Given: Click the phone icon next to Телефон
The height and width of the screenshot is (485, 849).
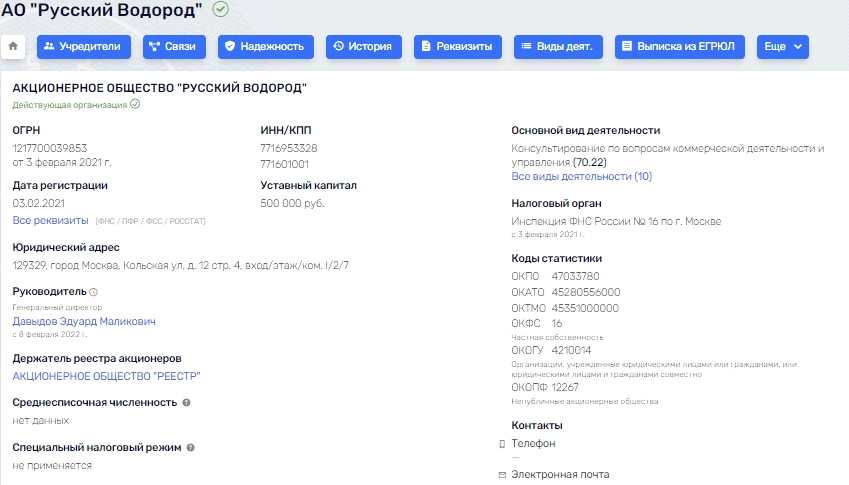Looking at the screenshot, I should coord(502,444).
